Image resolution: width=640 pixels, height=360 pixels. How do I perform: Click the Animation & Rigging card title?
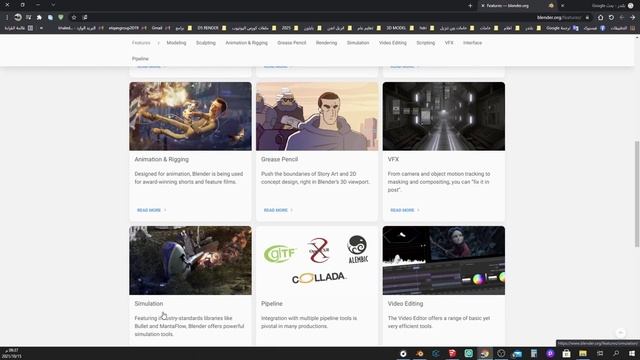(162, 160)
